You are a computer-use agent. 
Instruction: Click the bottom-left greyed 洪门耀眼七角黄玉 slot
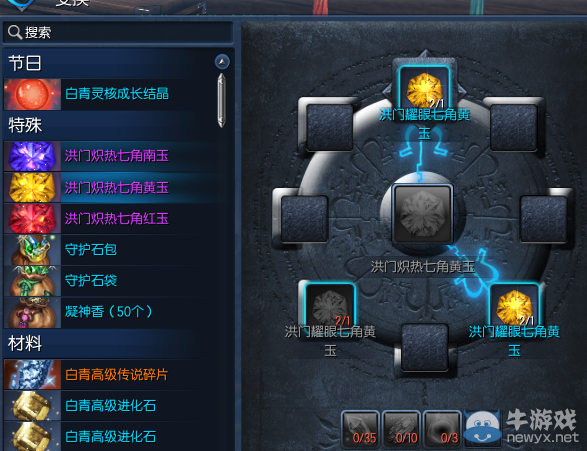click(330, 304)
